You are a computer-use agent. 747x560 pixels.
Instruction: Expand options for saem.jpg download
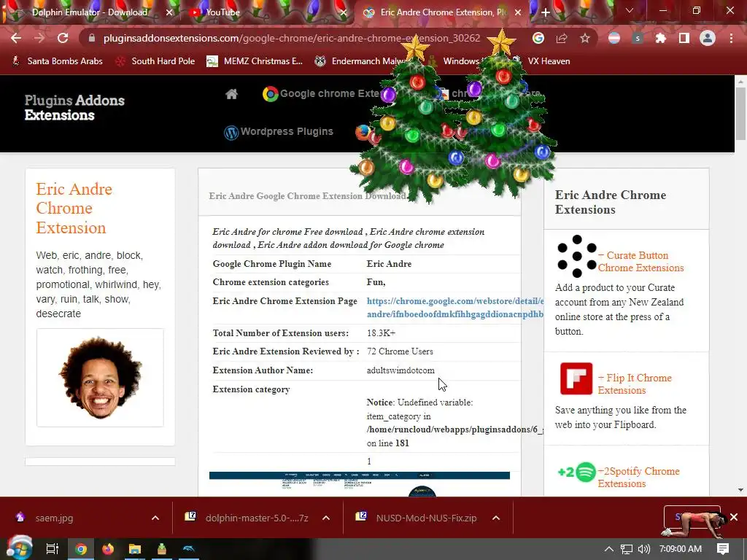coord(155,518)
